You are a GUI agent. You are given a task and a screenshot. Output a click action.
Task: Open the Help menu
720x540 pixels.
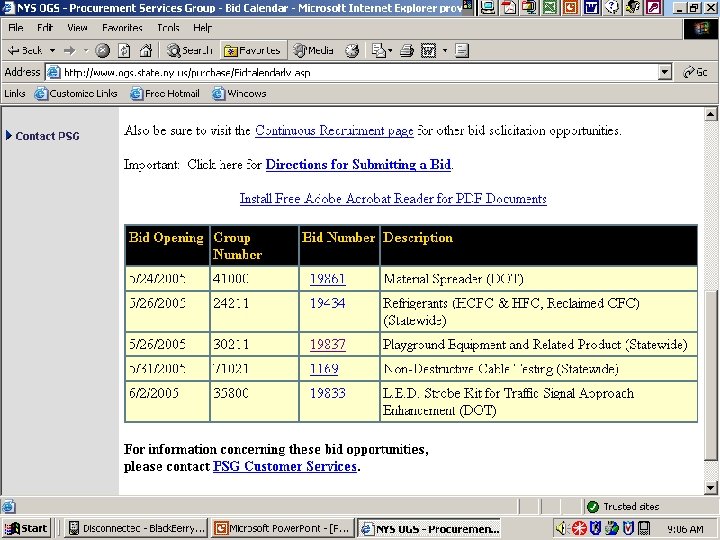pos(202,28)
